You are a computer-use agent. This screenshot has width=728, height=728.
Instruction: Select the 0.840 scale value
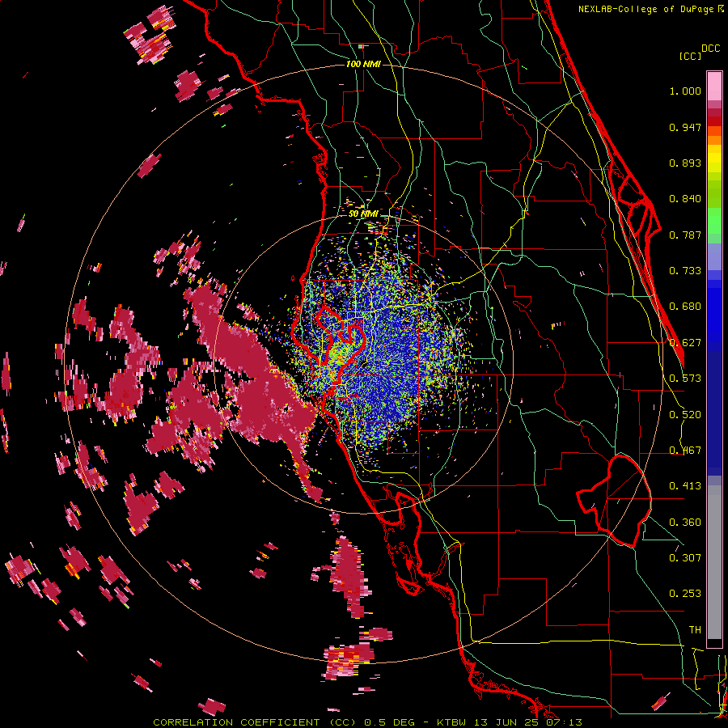click(x=685, y=199)
